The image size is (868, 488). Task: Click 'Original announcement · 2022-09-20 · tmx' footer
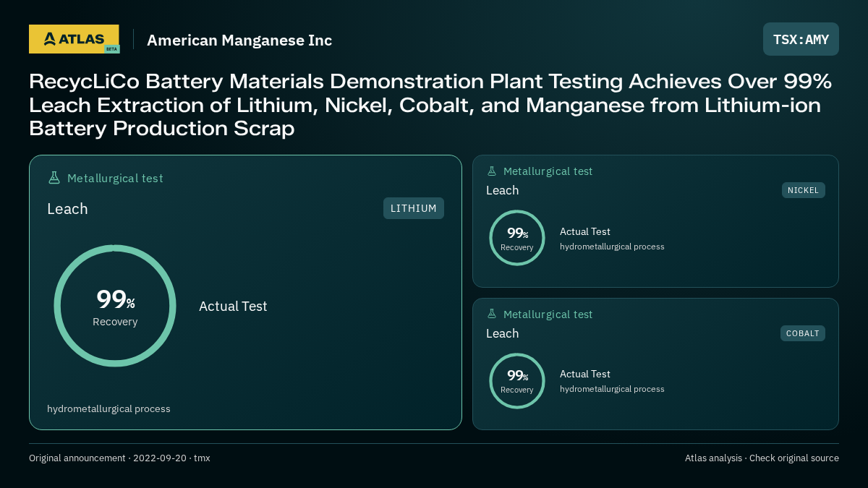119,458
